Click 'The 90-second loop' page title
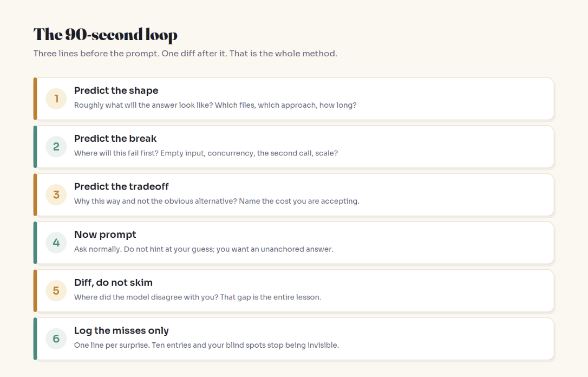Image resolution: width=588 pixels, height=377 pixels. (x=106, y=35)
